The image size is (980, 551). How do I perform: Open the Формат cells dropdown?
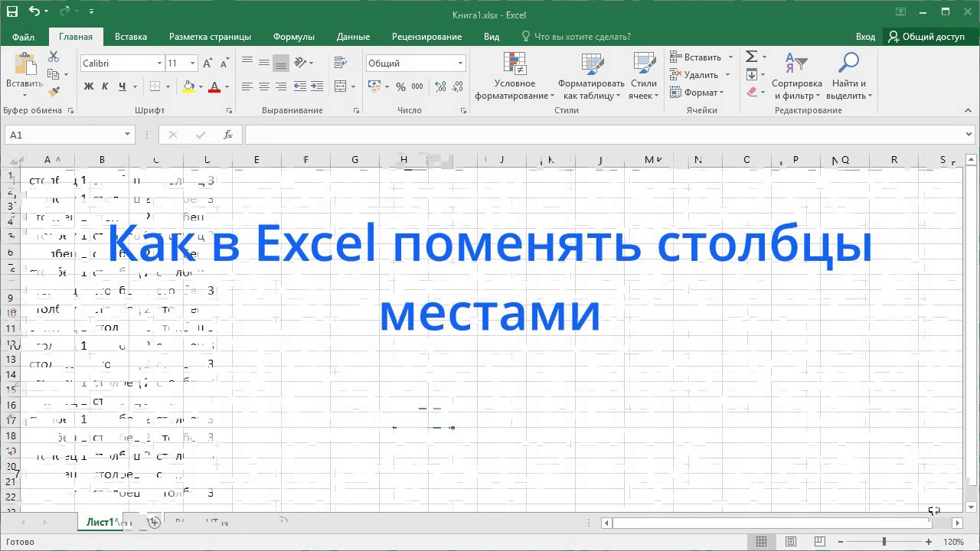[696, 93]
